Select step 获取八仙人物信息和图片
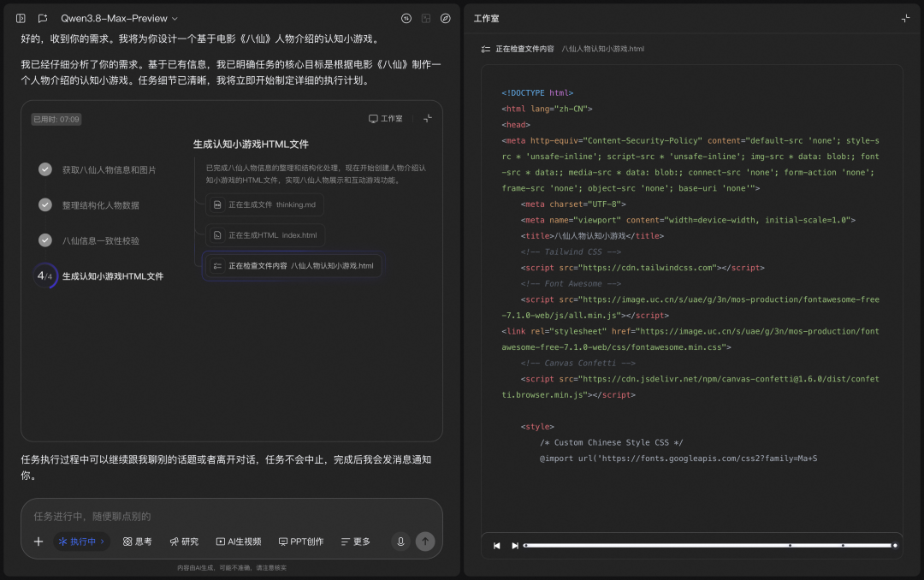Image resolution: width=924 pixels, height=580 pixels. pyautogui.click(x=109, y=169)
